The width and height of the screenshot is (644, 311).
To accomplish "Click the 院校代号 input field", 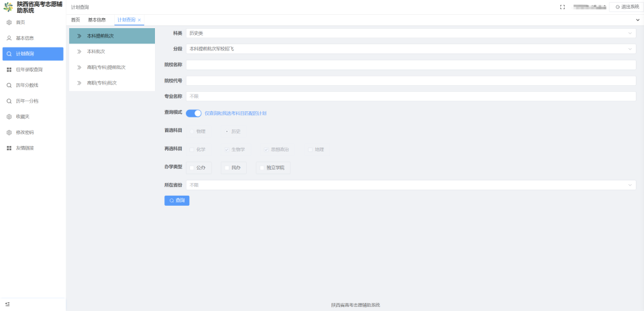I will pos(411,80).
